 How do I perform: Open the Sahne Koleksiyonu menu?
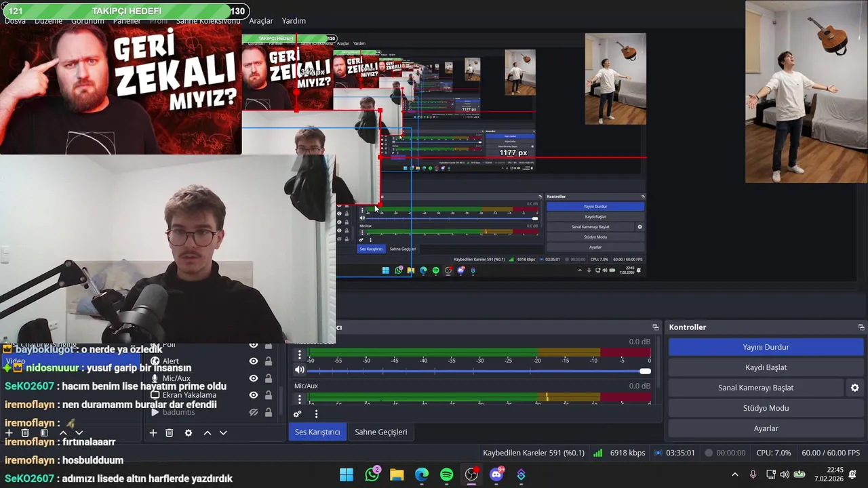point(208,21)
